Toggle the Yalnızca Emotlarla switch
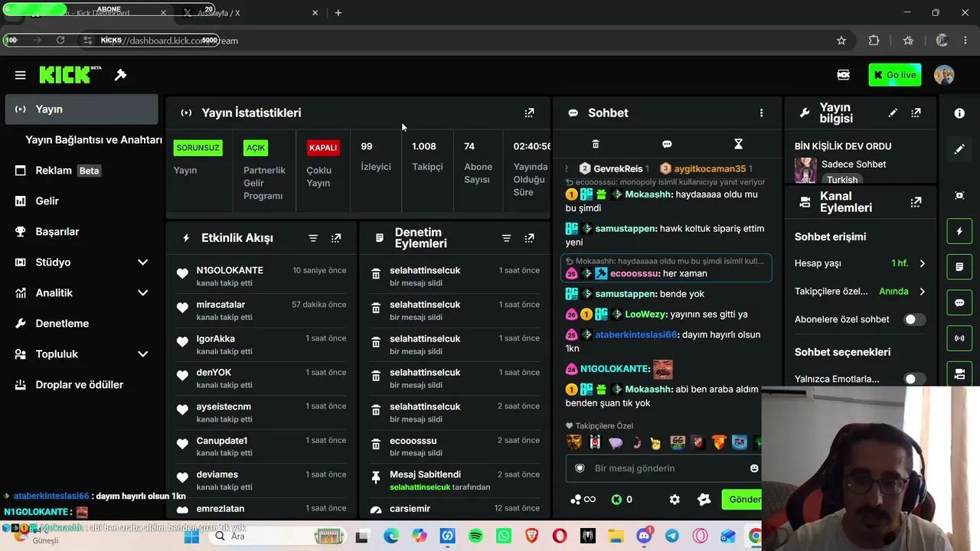Viewport: 980px width, 551px height. pyautogui.click(x=914, y=379)
